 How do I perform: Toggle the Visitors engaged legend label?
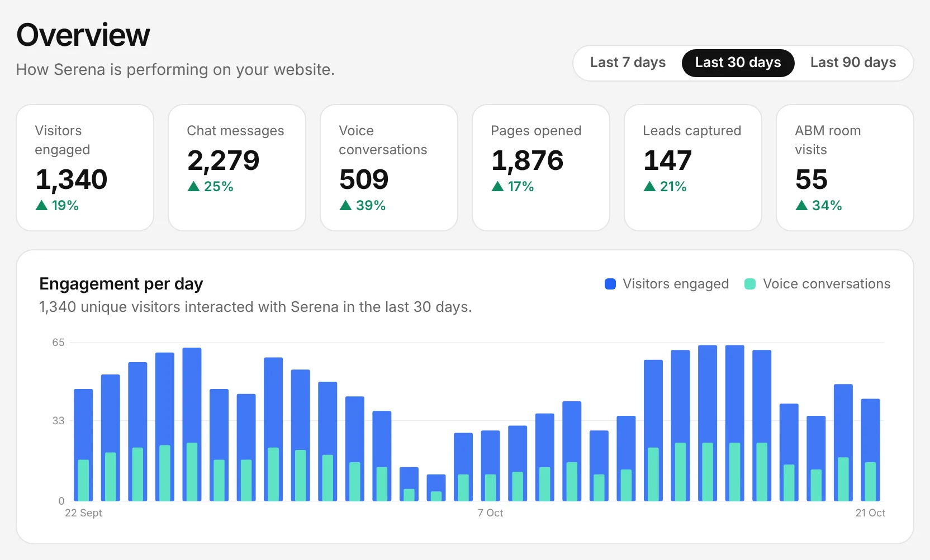676,284
